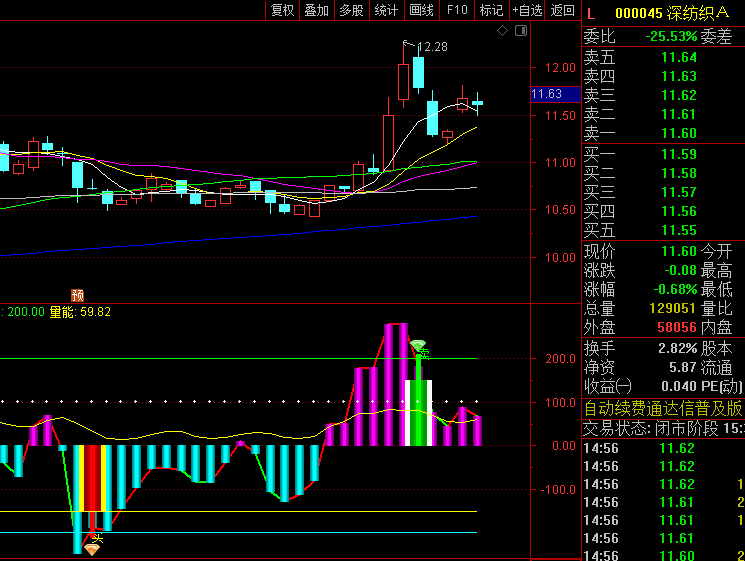Add stock with +自选 button
745x561 pixels.
coord(527,10)
